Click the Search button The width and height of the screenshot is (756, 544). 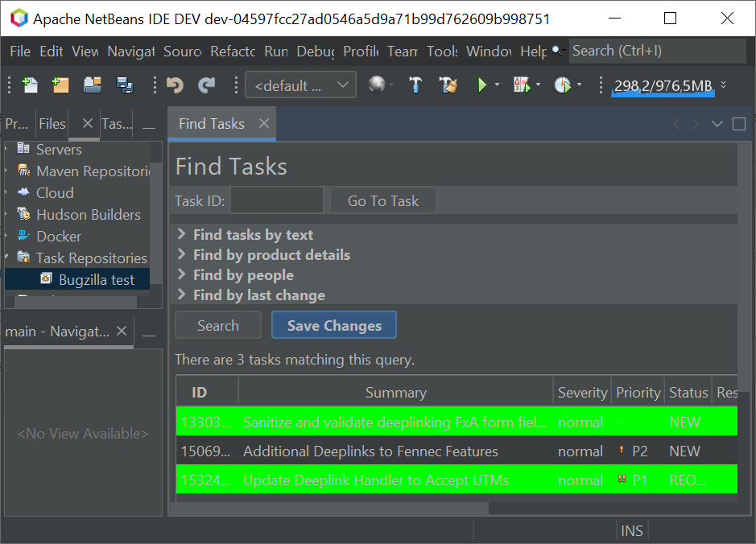coord(218,325)
